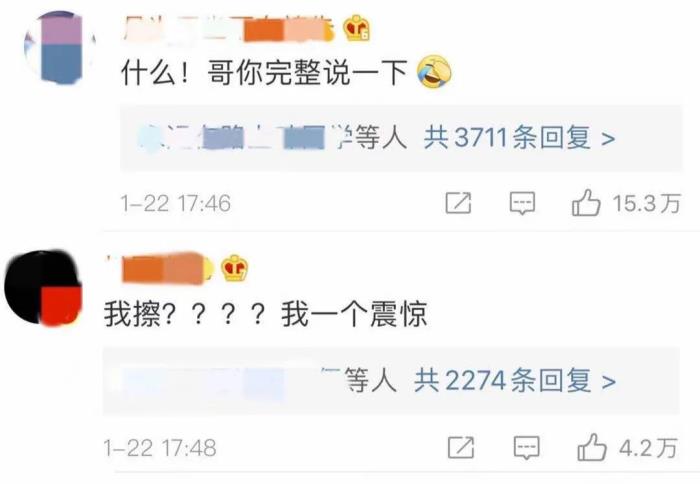
Task: Tap crown badge beside first username
Action: point(357,28)
